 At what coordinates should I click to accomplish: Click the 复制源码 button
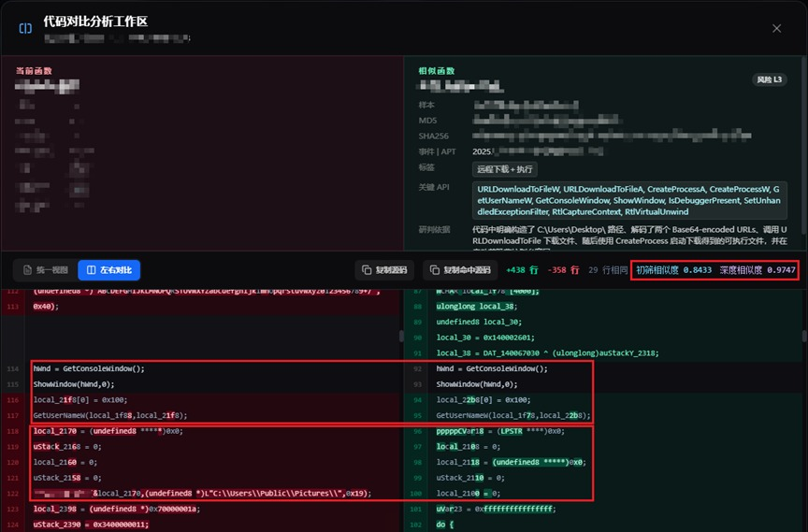coord(384,270)
